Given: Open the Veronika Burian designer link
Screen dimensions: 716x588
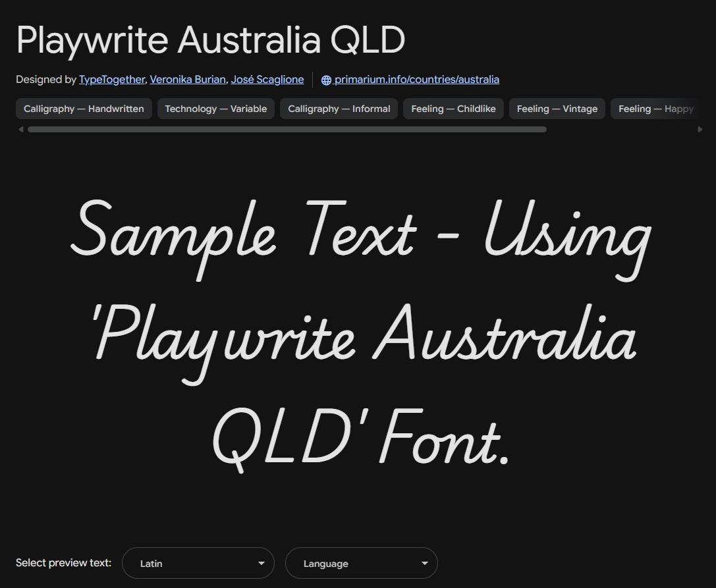Looking at the screenshot, I should tap(188, 80).
